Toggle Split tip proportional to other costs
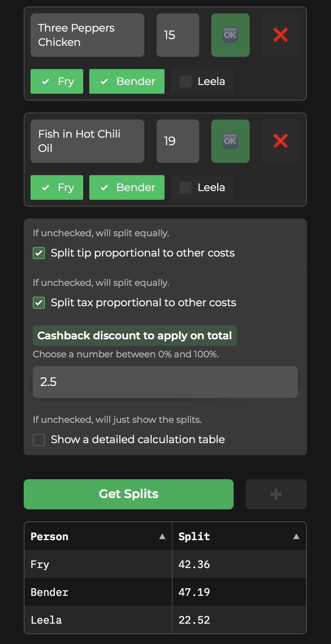 click(x=39, y=253)
